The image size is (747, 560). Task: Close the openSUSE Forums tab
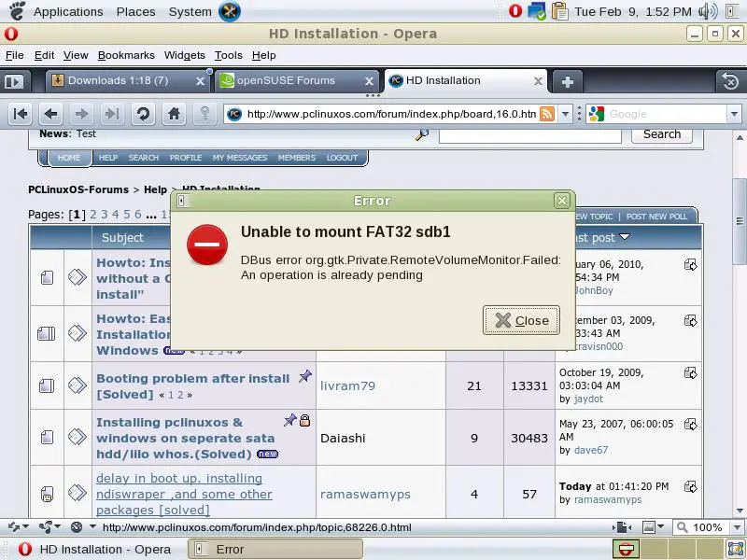(x=369, y=81)
